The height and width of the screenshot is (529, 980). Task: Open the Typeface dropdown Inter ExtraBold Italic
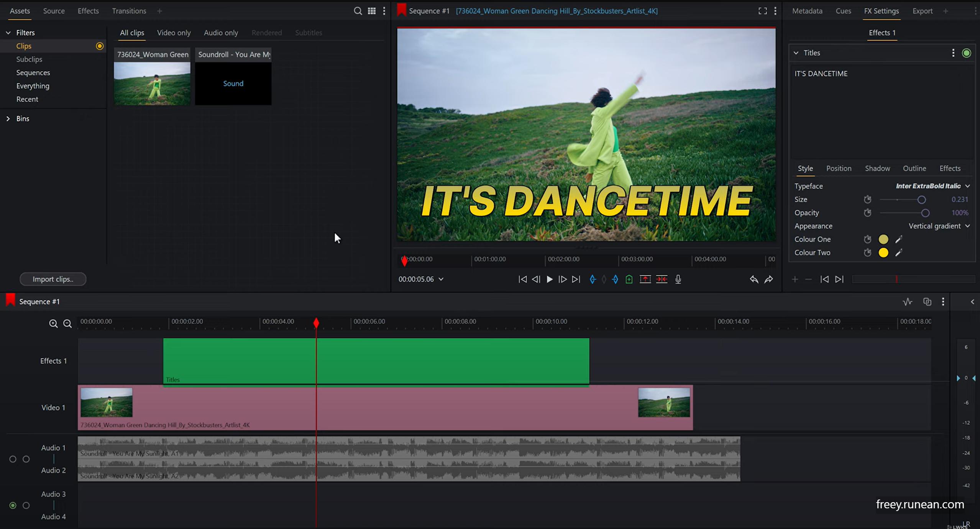(x=932, y=186)
